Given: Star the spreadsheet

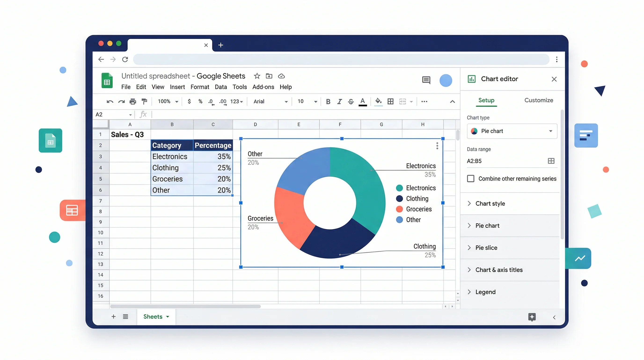Looking at the screenshot, I should 257,76.
